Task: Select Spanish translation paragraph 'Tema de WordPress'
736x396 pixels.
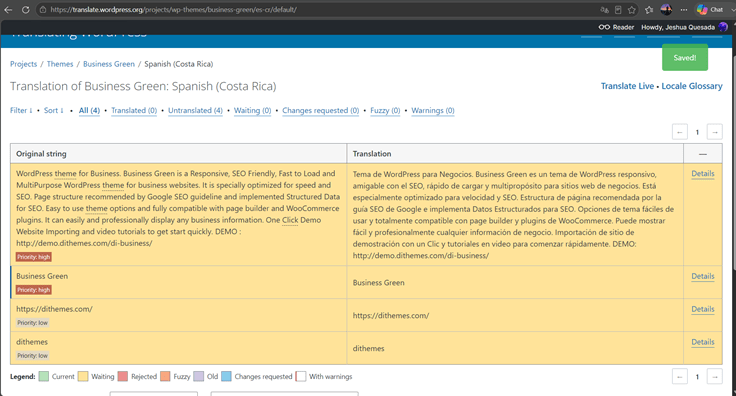Action: 514,215
